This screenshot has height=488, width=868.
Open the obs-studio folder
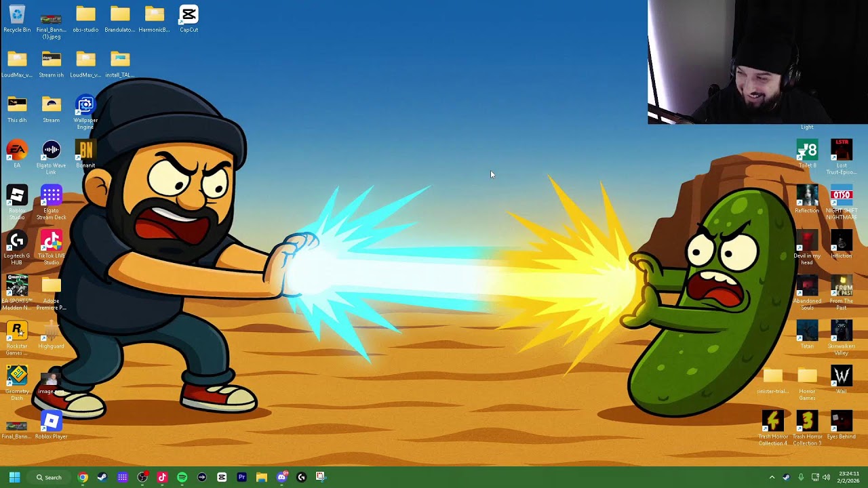click(85, 18)
